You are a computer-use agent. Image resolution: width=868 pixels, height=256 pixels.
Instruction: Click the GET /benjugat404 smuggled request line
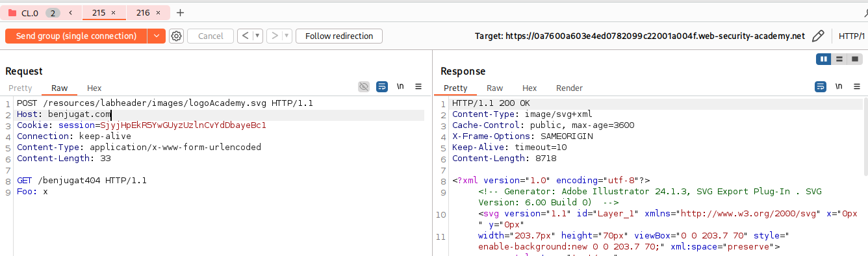(x=82, y=181)
